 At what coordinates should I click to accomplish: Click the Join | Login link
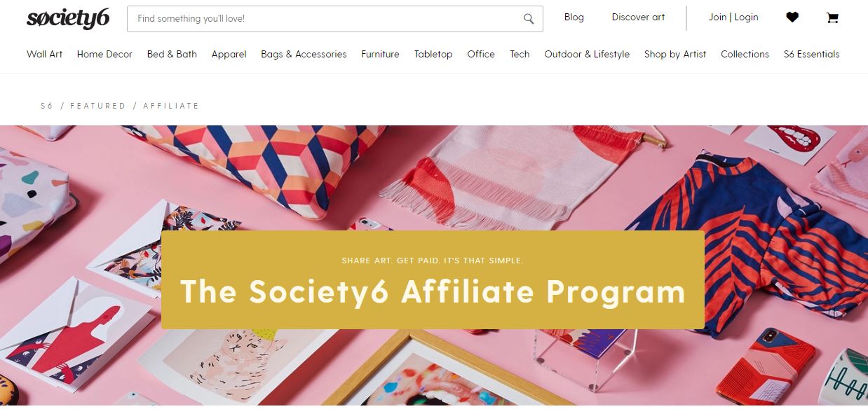coord(733,17)
